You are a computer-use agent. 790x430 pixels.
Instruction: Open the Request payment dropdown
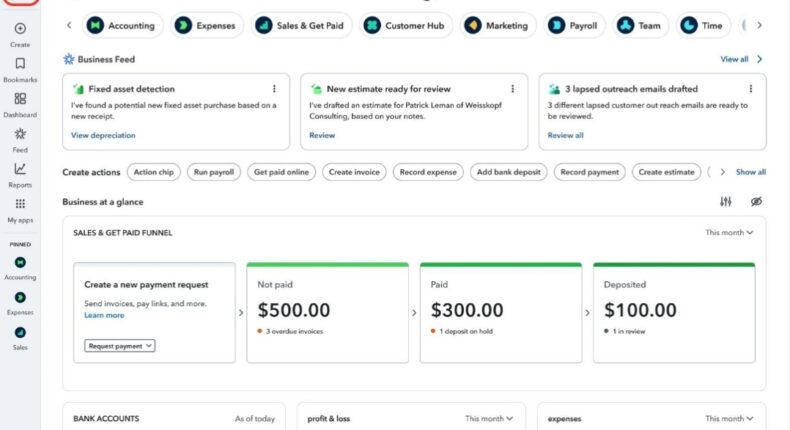pyautogui.click(x=119, y=346)
